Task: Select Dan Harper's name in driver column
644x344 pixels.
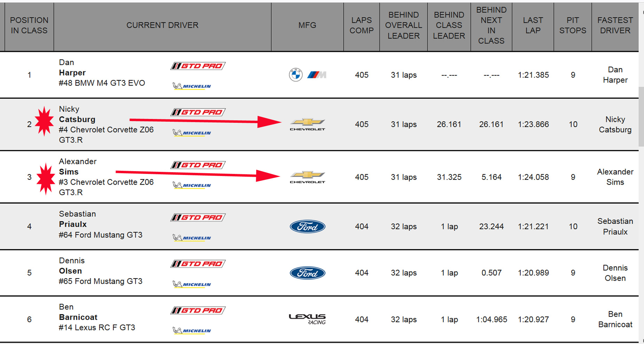Action: (x=72, y=73)
